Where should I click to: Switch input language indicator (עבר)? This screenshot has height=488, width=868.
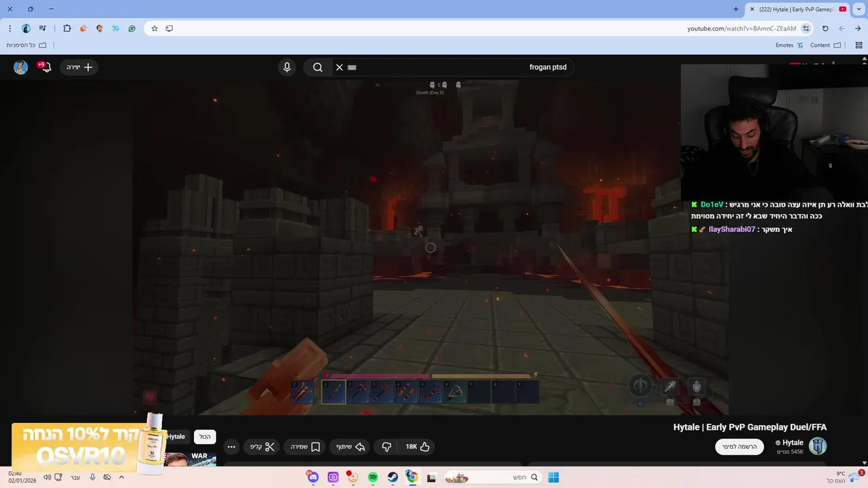tap(75, 477)
